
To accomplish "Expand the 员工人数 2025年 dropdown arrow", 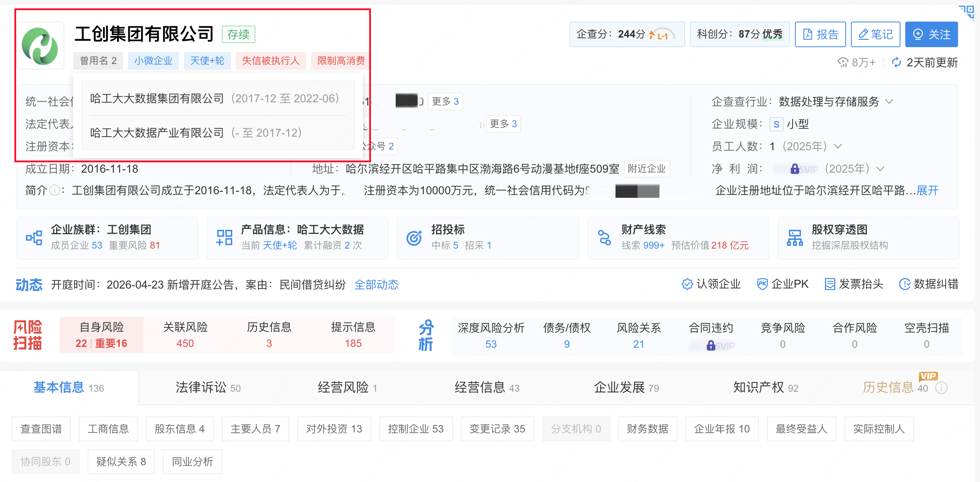I will pyautogui.click(x=838, y=146).
